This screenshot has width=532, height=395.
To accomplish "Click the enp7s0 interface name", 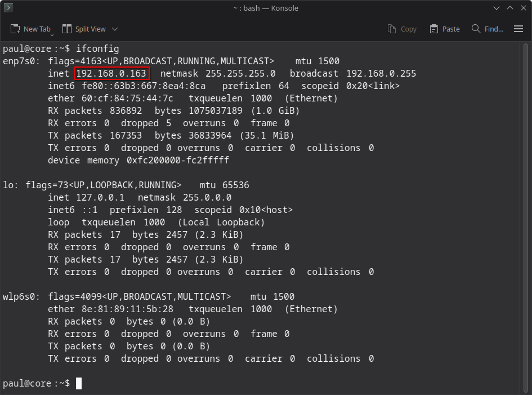I will [21, 61].
